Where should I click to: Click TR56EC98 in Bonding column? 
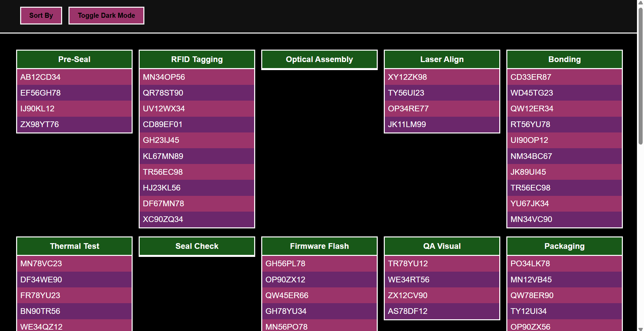[564, 188]
